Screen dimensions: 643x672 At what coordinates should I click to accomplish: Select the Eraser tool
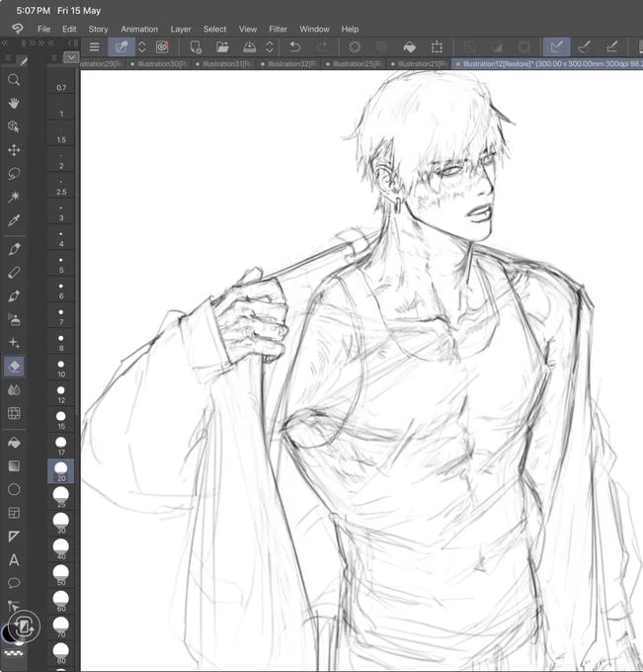[x=14, y=367]
